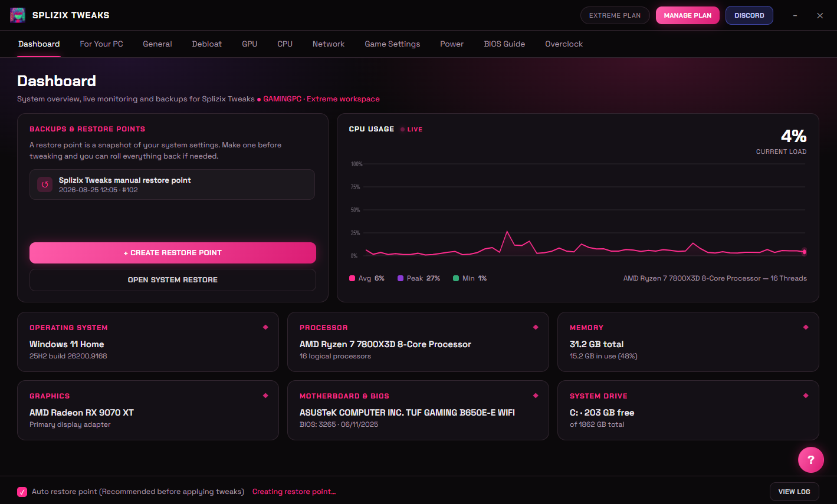Click the current point on CPU usage graph
Screen dimensions: 837x504
point(804,252)
